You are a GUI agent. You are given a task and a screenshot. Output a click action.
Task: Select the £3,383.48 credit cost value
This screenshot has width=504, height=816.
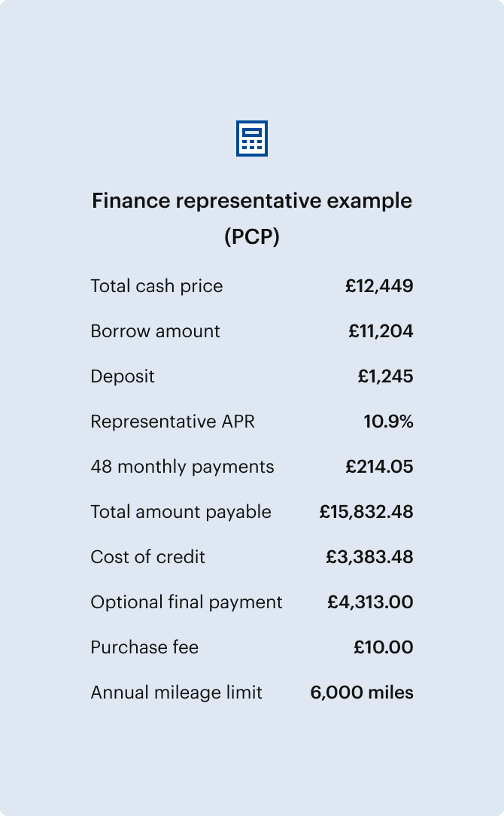pyautogui.click(x=369, y=557)
